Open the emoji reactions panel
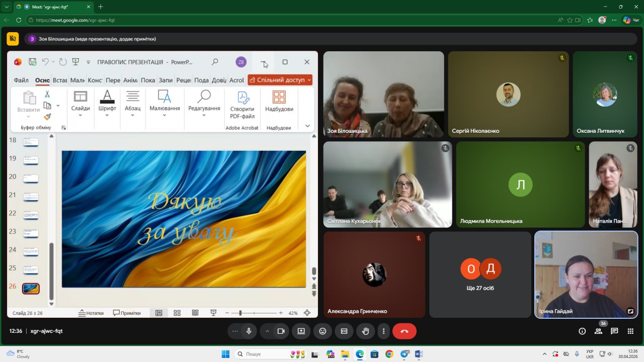 coord(323,331)
